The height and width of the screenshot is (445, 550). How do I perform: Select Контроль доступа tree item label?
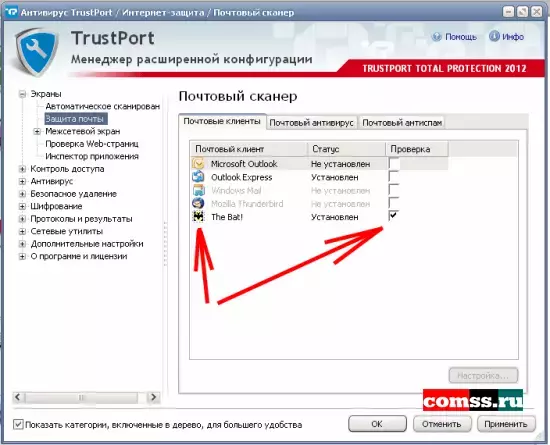coord(67,169)
